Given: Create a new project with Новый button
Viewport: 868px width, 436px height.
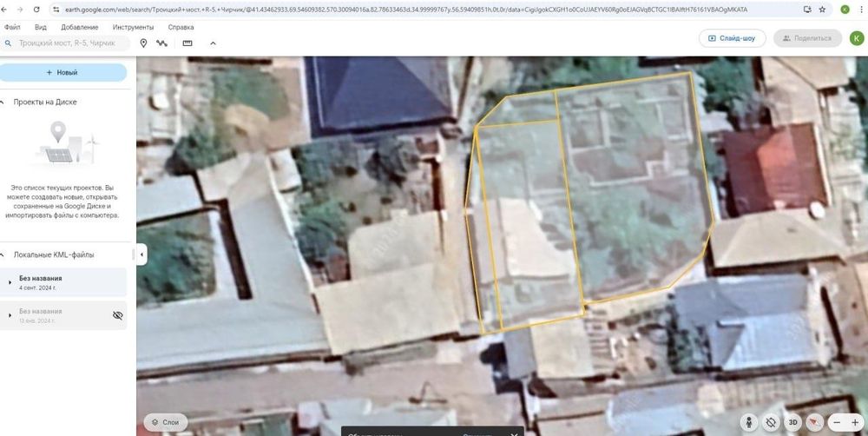Looking at the screenshot, I should point(62,73).
